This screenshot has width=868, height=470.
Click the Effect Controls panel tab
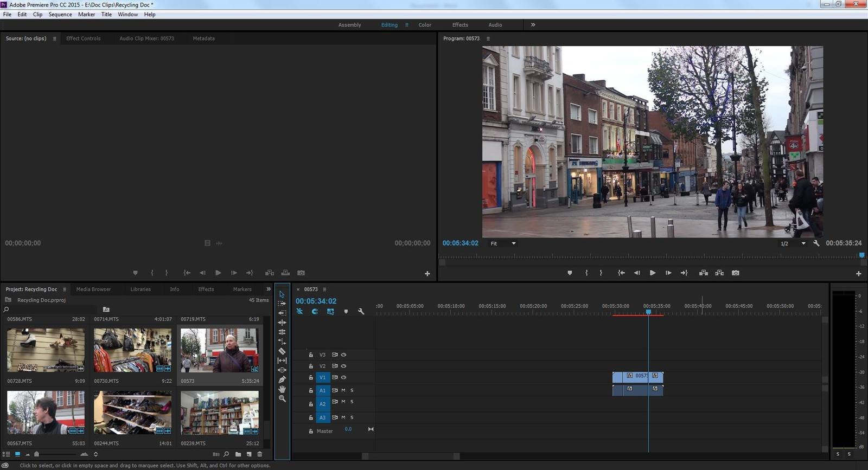[x=83, y=38]
